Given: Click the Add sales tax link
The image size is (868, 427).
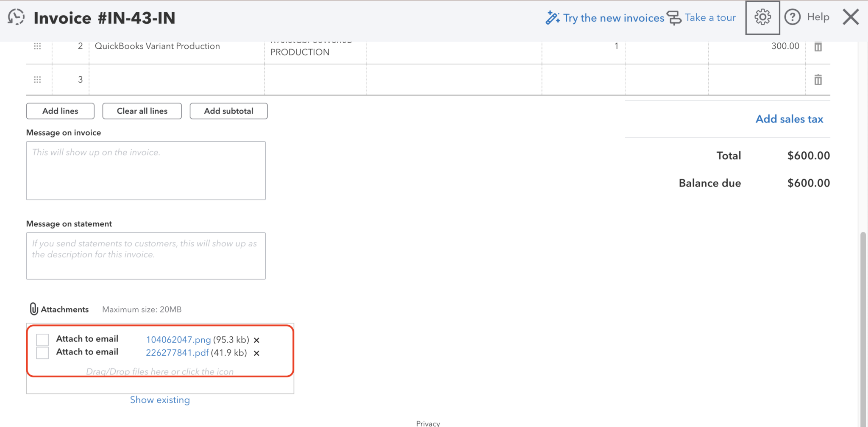Looking at the screenshot, I should click(x=789, y=119).
